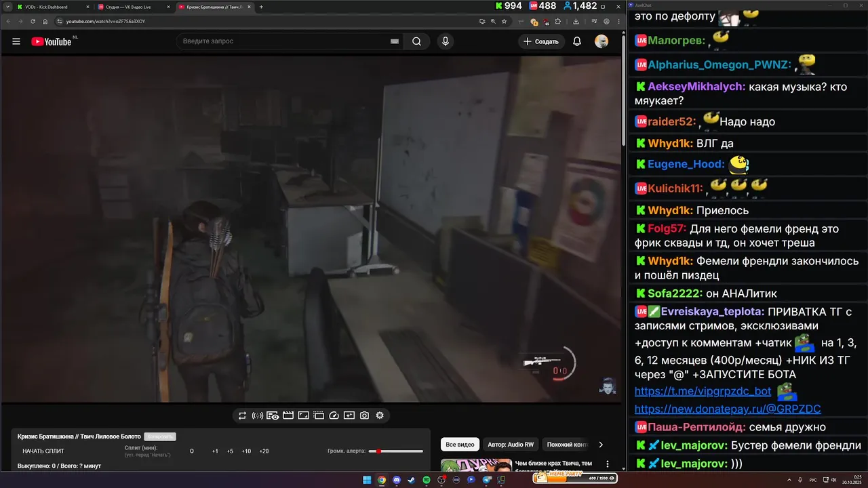The image size is (868, 488).
Task: Open the browser extensions puzzle icon
Action: [557, 21]
